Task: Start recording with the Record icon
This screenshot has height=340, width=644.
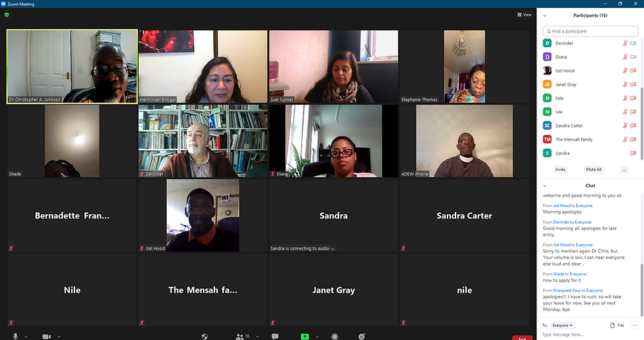Action: pyautogui.click(x=335, y=337)
